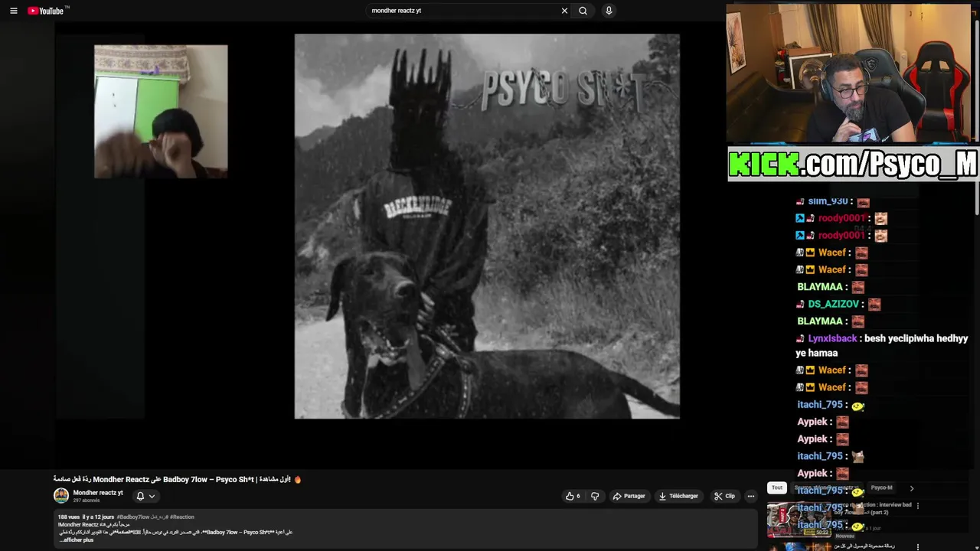Click the chat scrollbar down arrow
Screen dimensions: 980x551
click(x=977, y=547)
